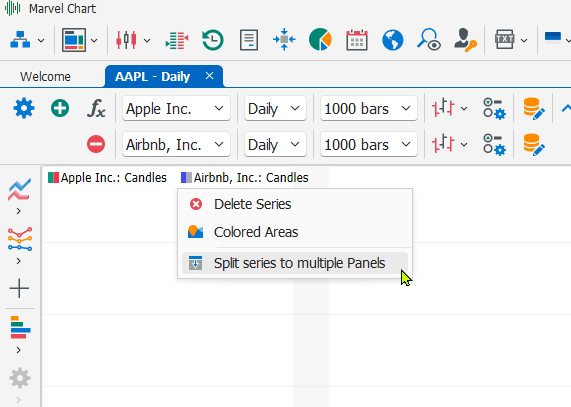This screenshot has width=571, height=407.
Task: Expand bar style arrow in Apple row
Action: [464, 108]
